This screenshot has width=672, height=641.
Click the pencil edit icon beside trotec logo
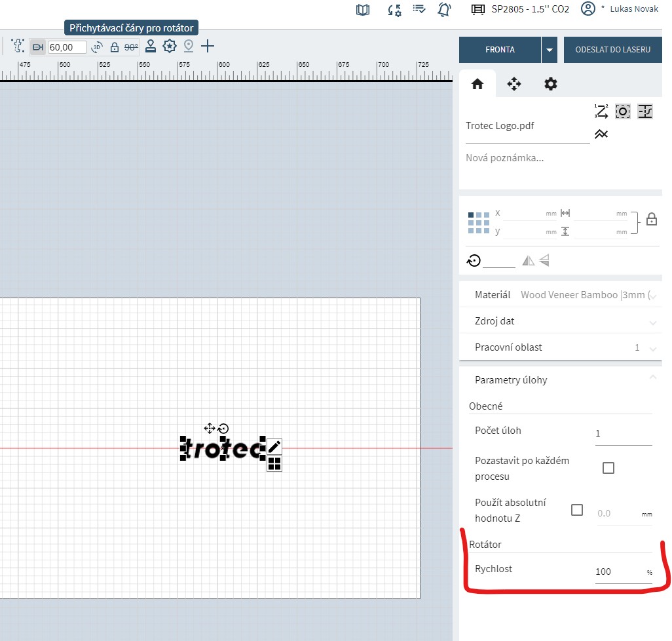274,448
